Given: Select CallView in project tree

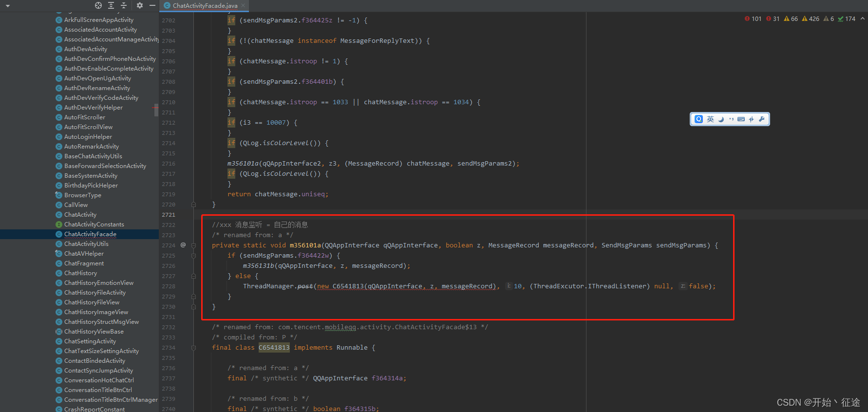Looking at the screenshot, I should (x=76, y=205).
